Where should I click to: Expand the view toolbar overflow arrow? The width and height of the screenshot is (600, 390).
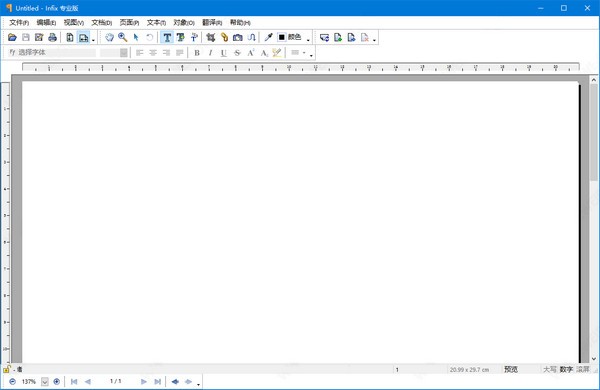pos(93,40)
